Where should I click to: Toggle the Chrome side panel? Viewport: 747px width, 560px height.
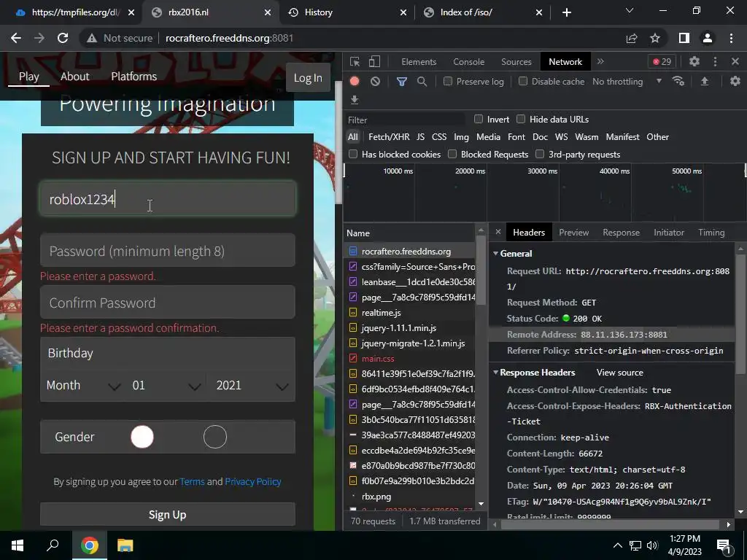click(x=684, y=38)
